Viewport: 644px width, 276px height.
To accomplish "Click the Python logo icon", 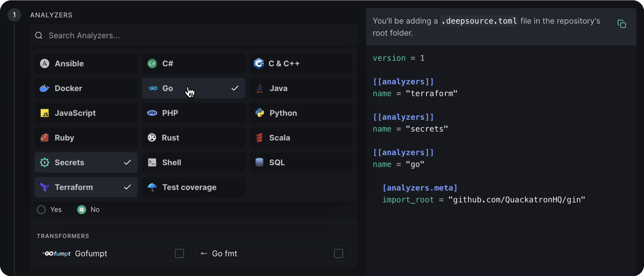I will [260, 113].
